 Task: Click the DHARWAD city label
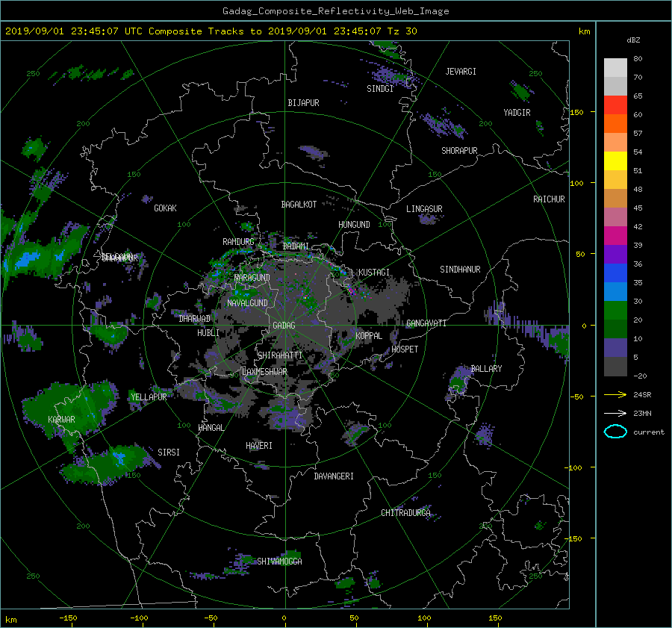[x=195, y=319]
